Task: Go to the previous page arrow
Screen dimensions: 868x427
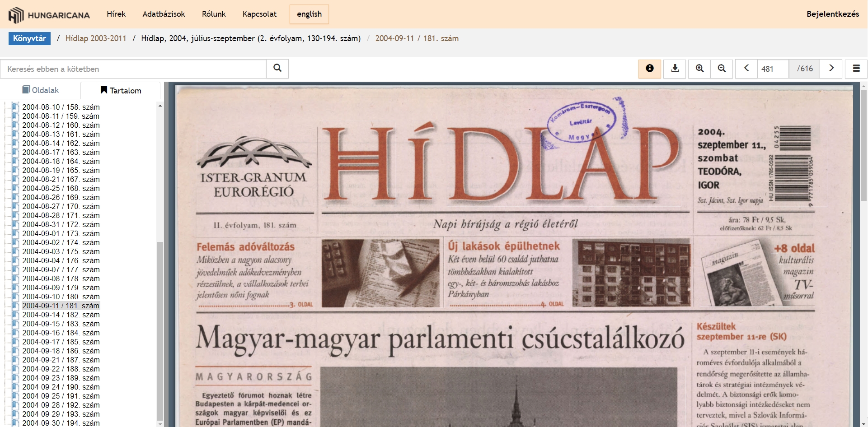Action: click(746, 69)
